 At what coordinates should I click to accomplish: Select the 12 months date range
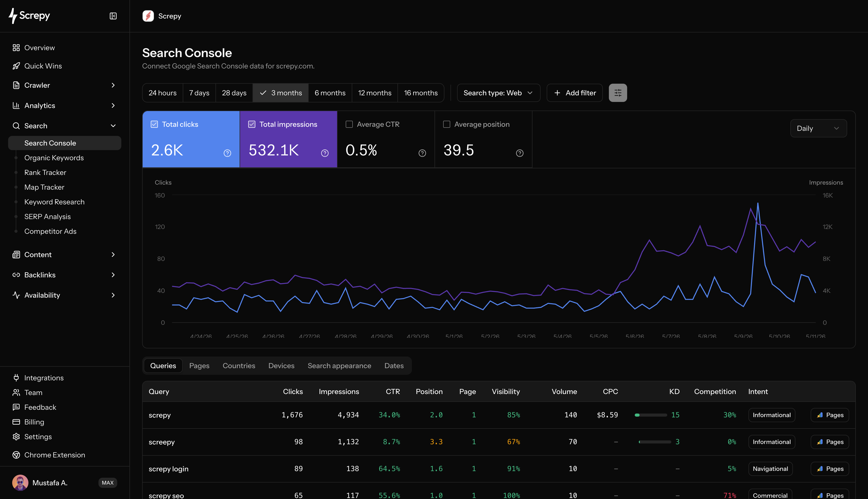375,93
